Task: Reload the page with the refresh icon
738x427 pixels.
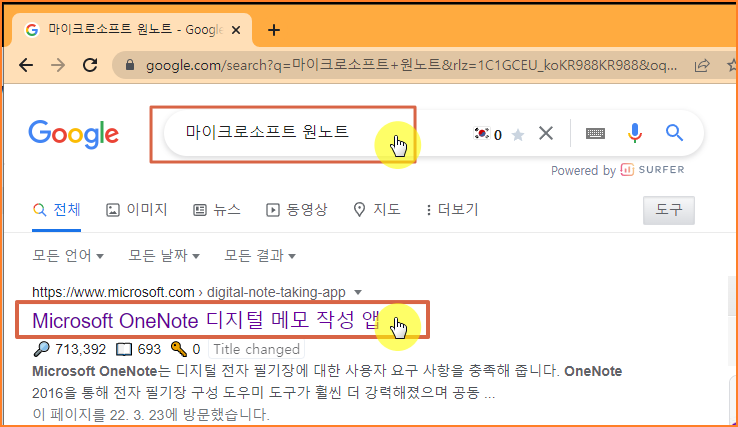Action: point(90,65)
